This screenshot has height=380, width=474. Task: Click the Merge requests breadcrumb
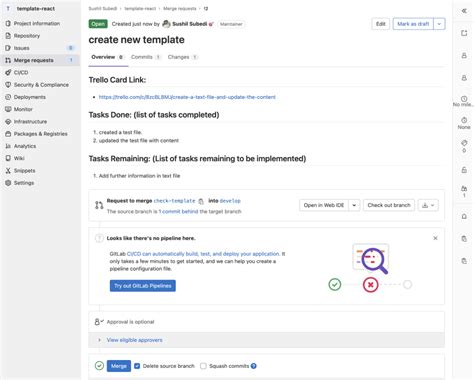point(180,8)
